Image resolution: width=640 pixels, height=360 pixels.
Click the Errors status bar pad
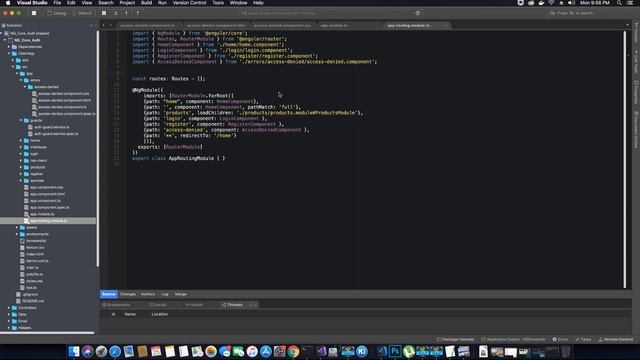point(560,340)
